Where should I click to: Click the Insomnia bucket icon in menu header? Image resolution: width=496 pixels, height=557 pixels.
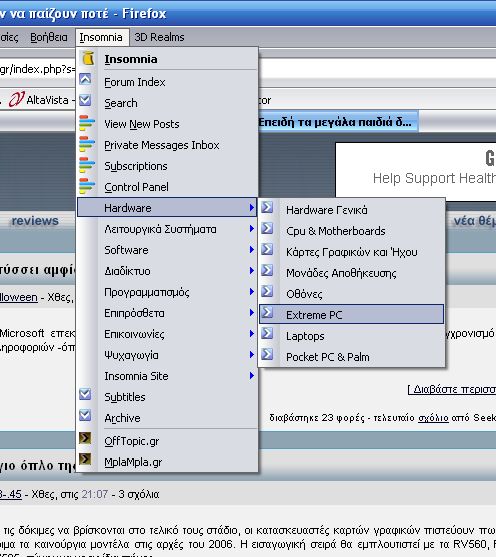coord(88,58)
